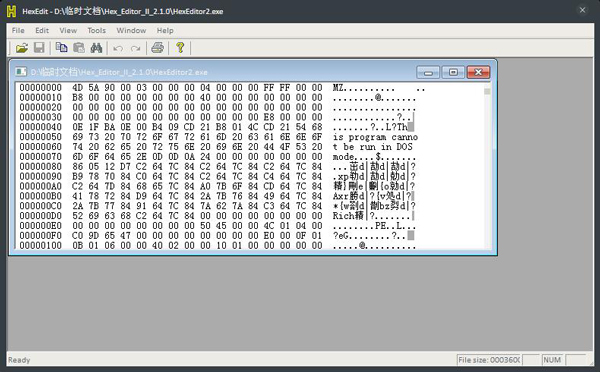This screenshot has width=600, height=372.
Task: Click ASCII text 'Rich' at row 000000D0
Action: [x=343, y=216]
